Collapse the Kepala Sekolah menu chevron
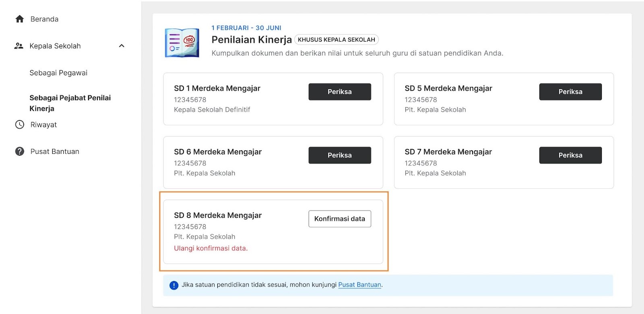The width and height of the screenshot is (644, 314). pos(122,46)
